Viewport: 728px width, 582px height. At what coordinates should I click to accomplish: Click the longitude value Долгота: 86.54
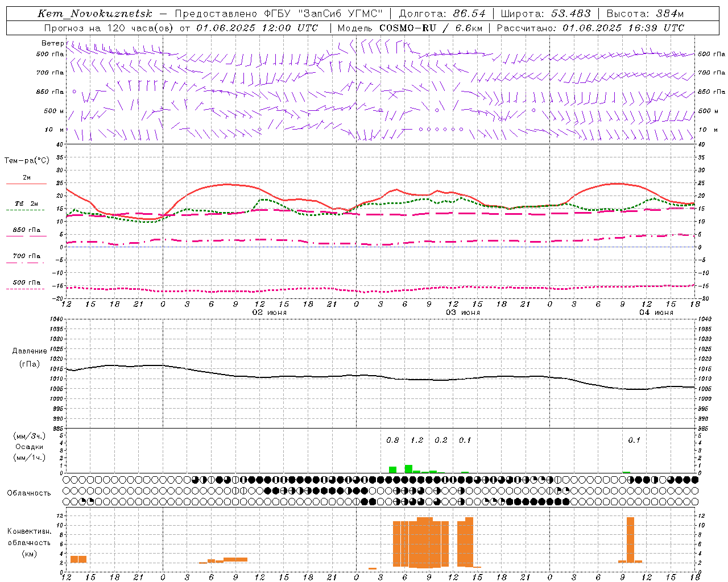tap(442, 14)
